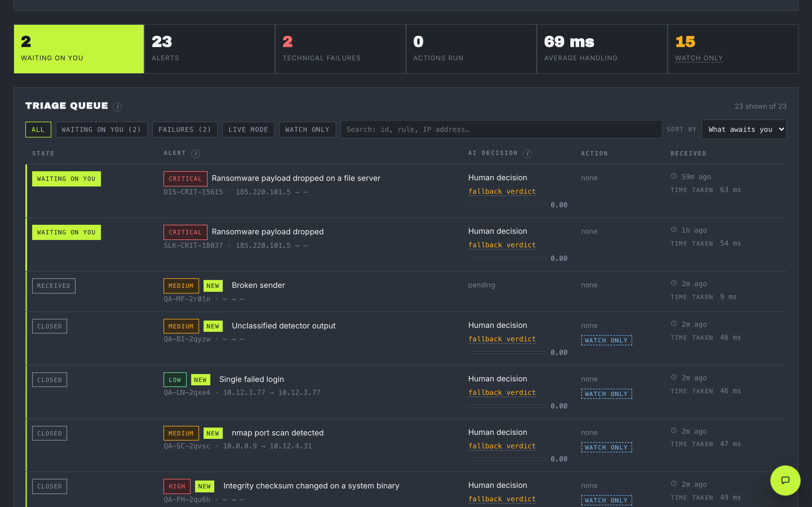Toggle the Watch Only filter chip

click(307, 130)
